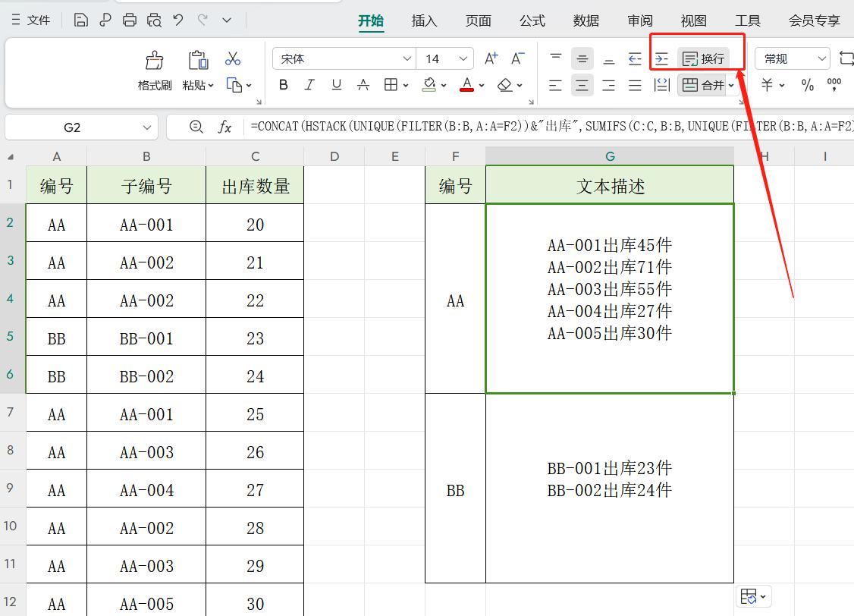Viewport: 854px width, 616px height.
Task: Switch to the 视图 tab
Action: tap(694, 20)
